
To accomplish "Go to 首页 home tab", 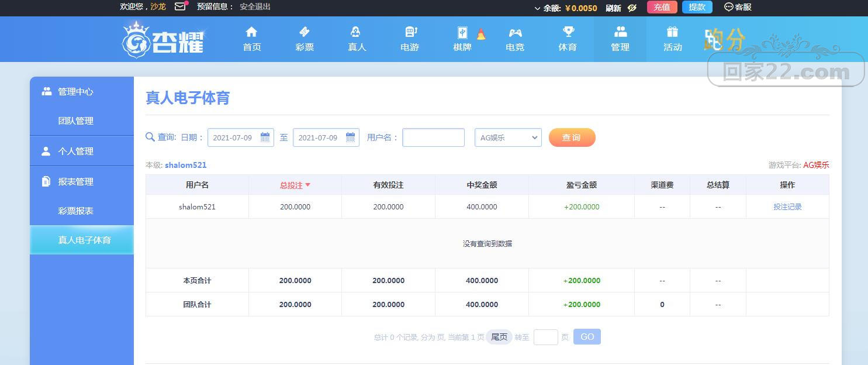I will pyautogui.click(x=252, y=39).
